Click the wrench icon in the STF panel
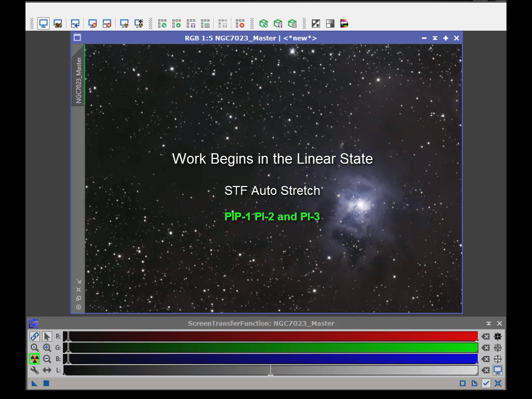Screen dimensions: 532x399 [34, 370]
